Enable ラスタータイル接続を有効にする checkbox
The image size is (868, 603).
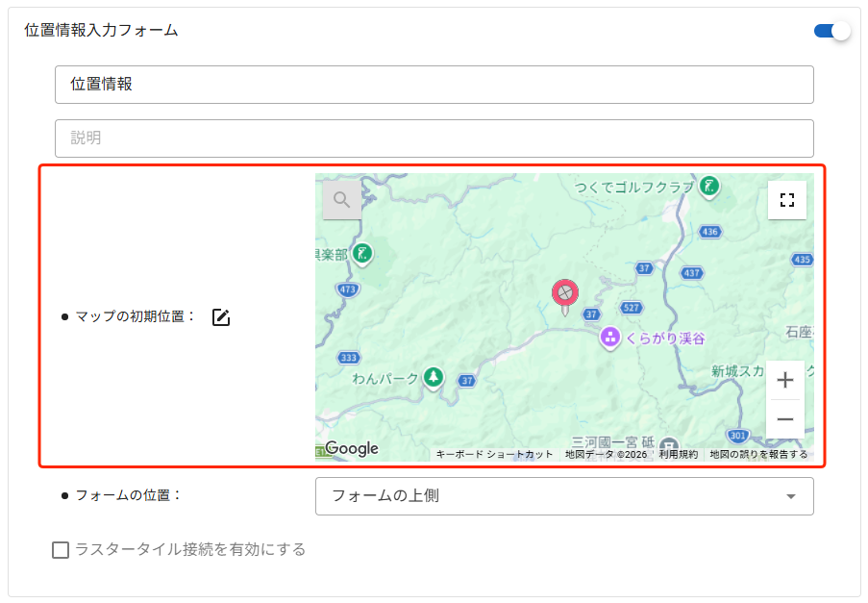point(61,550)
